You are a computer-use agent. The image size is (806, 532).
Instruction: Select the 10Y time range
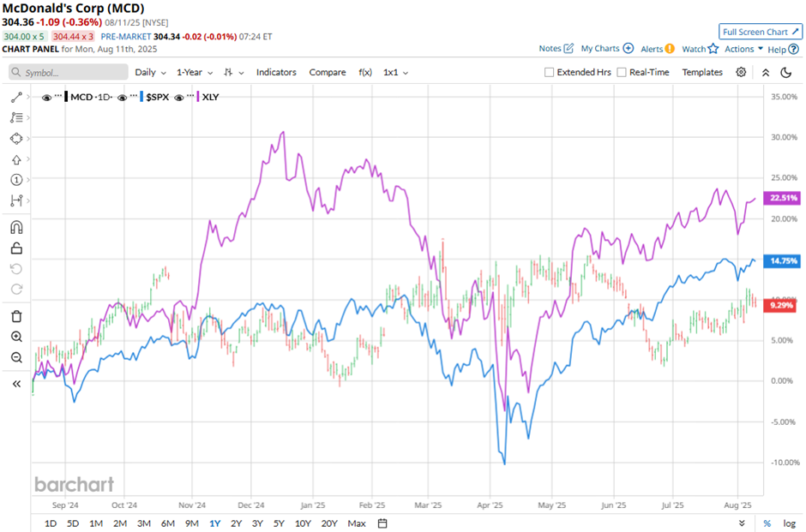pos(303,523)
